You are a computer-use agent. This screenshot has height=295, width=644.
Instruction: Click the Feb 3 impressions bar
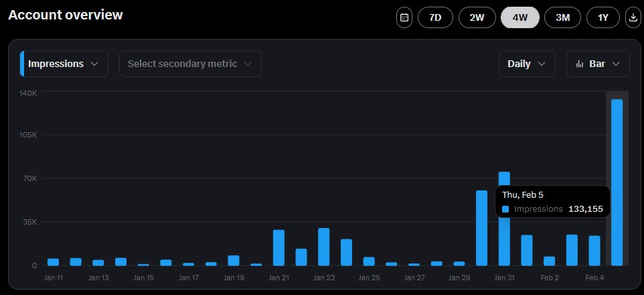click(x=572, y=250)
